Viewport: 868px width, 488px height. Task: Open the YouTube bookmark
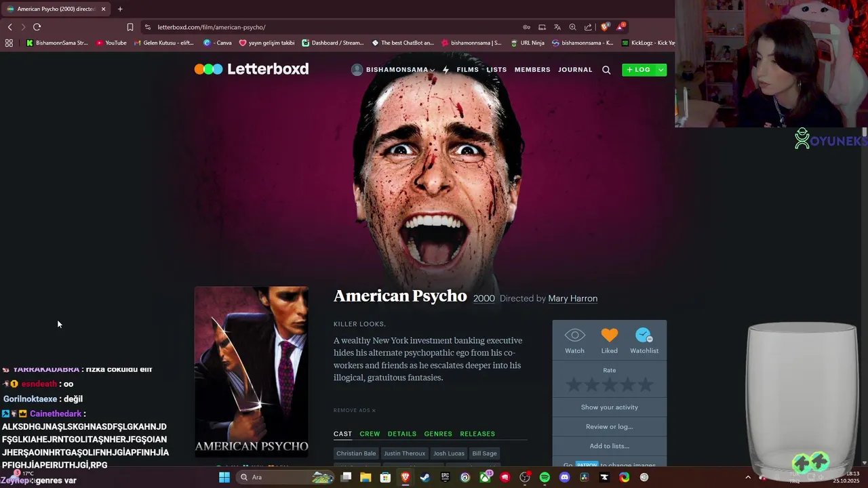pyautogui.click(x=111, y=43)
